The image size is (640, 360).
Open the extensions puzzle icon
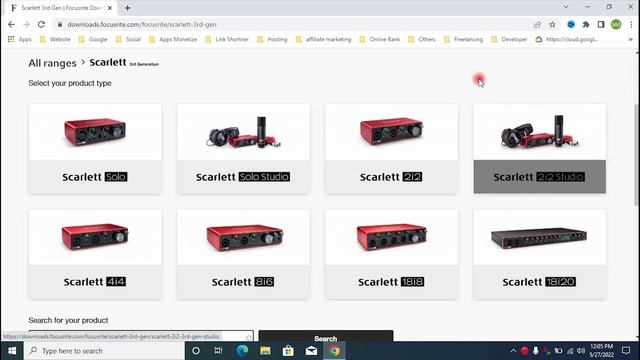(x=586, y=24)
